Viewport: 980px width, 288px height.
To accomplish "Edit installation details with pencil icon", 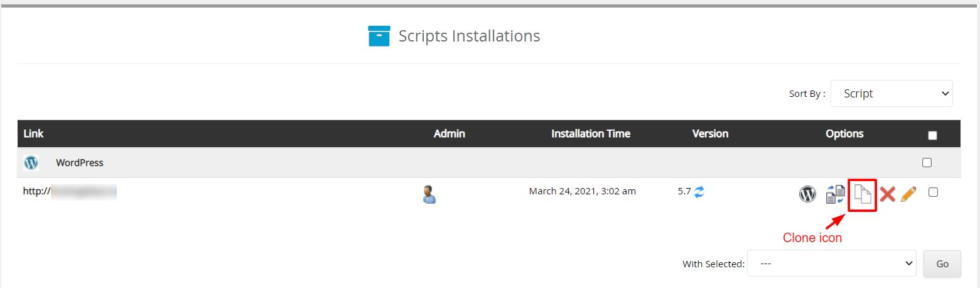I will [908, 194].
